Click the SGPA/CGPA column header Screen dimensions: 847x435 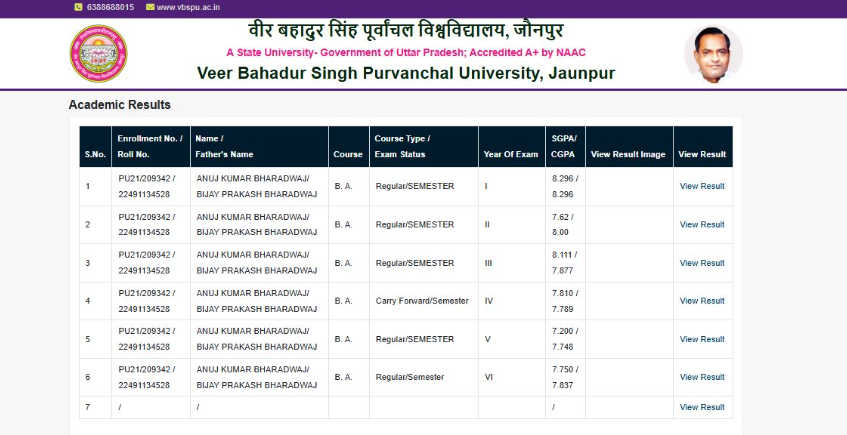(564, 146)
